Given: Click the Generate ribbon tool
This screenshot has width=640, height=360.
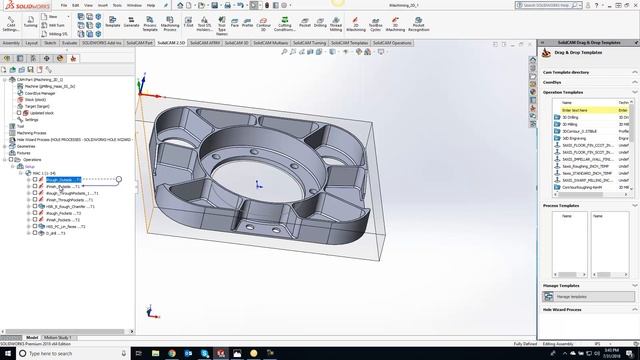Looking at the screenshot, I should tap(131, 22).
